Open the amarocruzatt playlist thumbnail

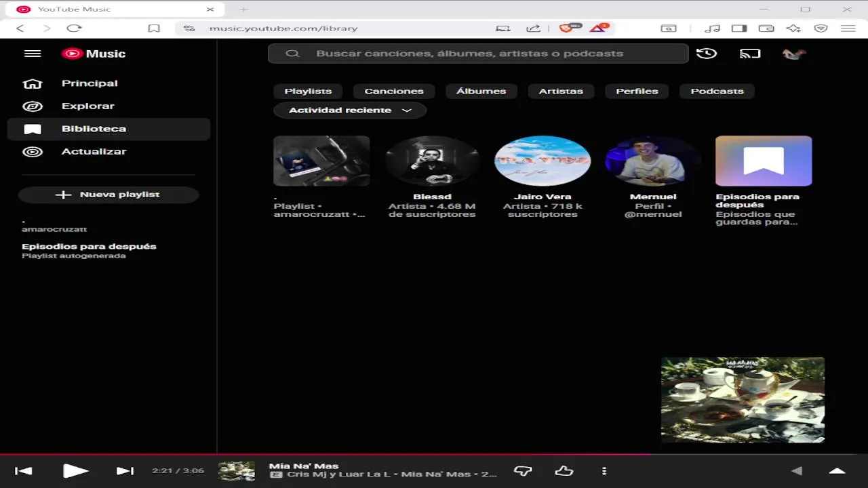click(x=321, y=161)
